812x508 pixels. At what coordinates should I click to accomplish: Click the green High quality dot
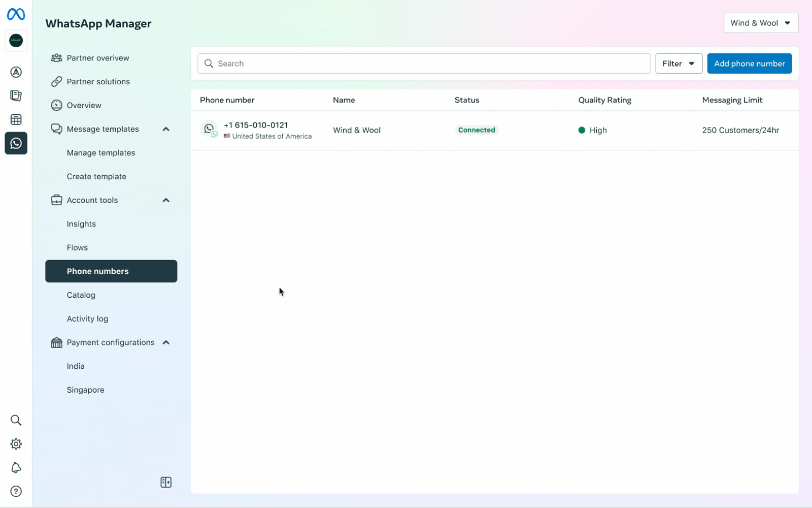pos(582,130)
